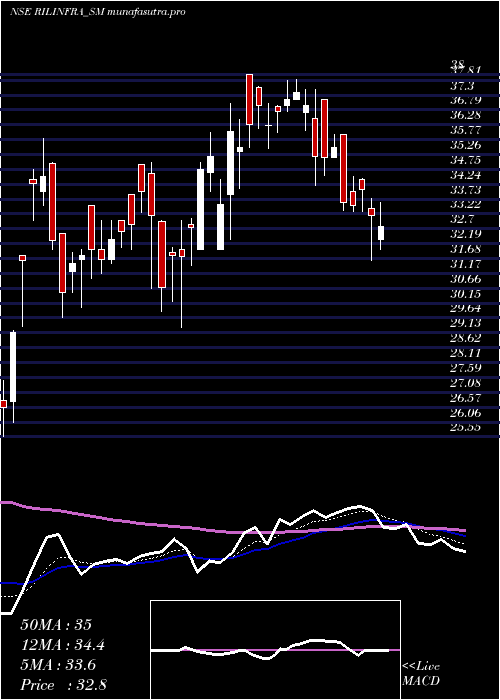
Task: Click the 25.55 price axis label
Action: (x=465, y=427)
